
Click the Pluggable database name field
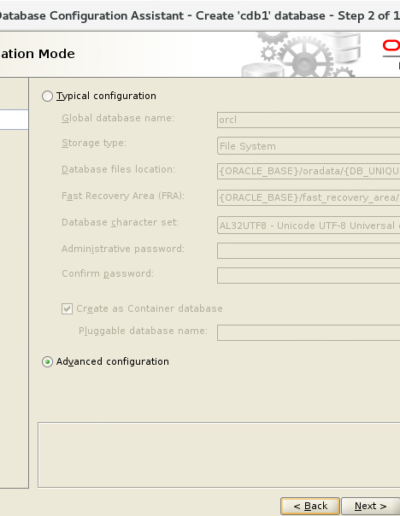[x=308, y=333]
